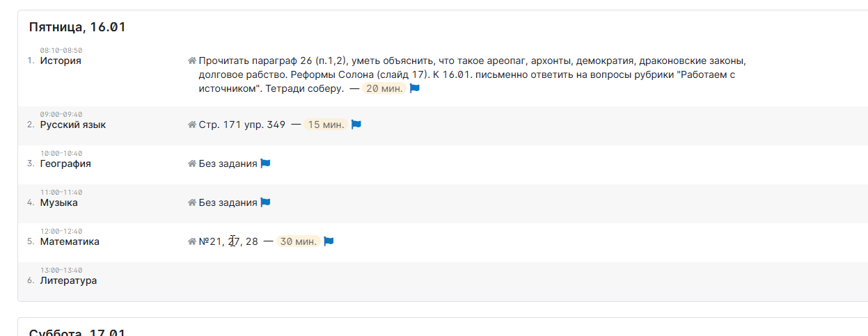Select the География subject name
This screenshot has width=868, height=336.
click(x=65, y=163)
